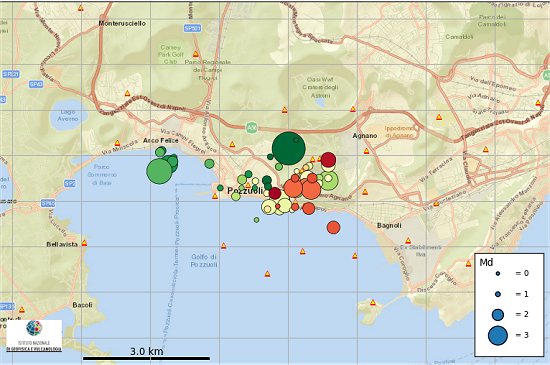Click the Agnano place label
This screenshot has height=365, width=550.
[x=365, y=136]
